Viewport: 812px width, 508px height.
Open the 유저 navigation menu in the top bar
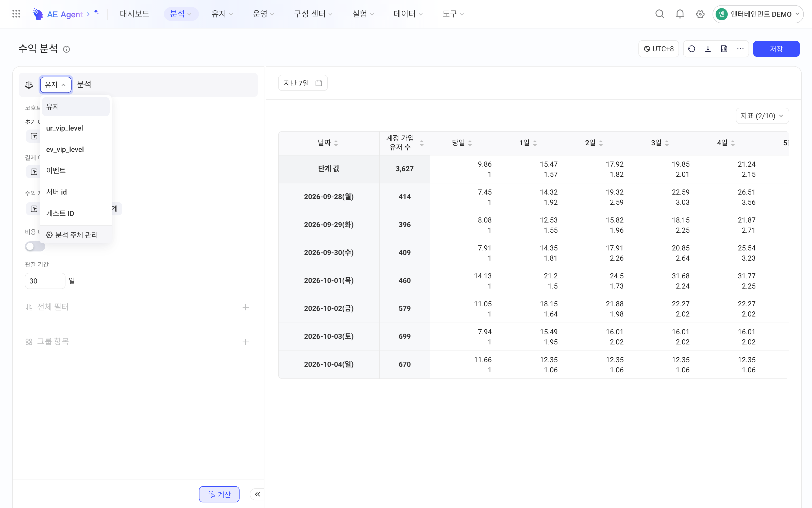click(222, 14)
